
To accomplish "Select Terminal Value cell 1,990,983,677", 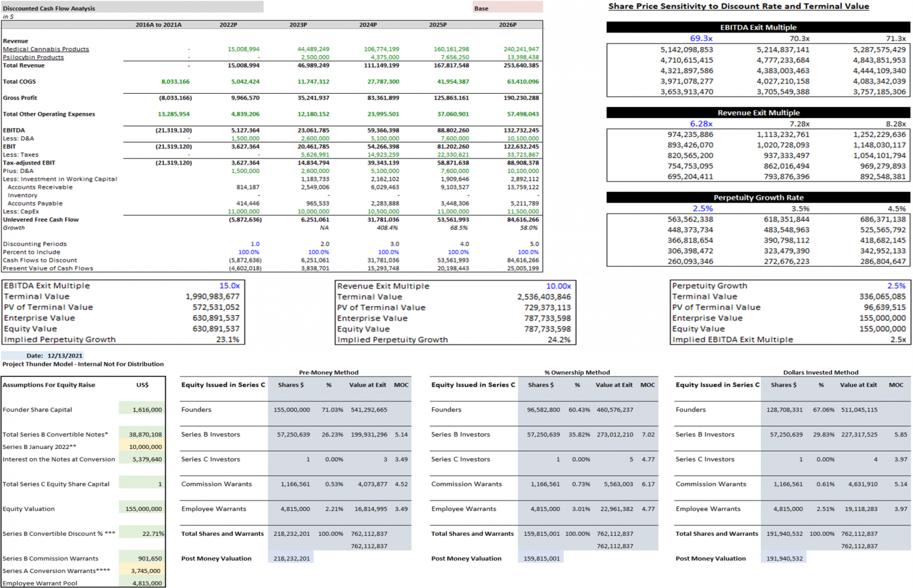I will click(x=212, y=296).
